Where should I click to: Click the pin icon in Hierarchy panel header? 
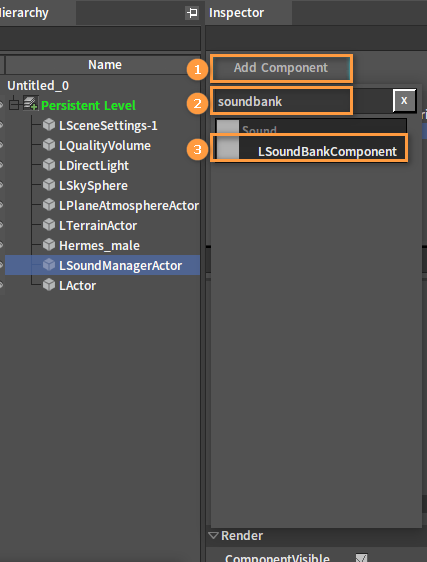point(193,13)
